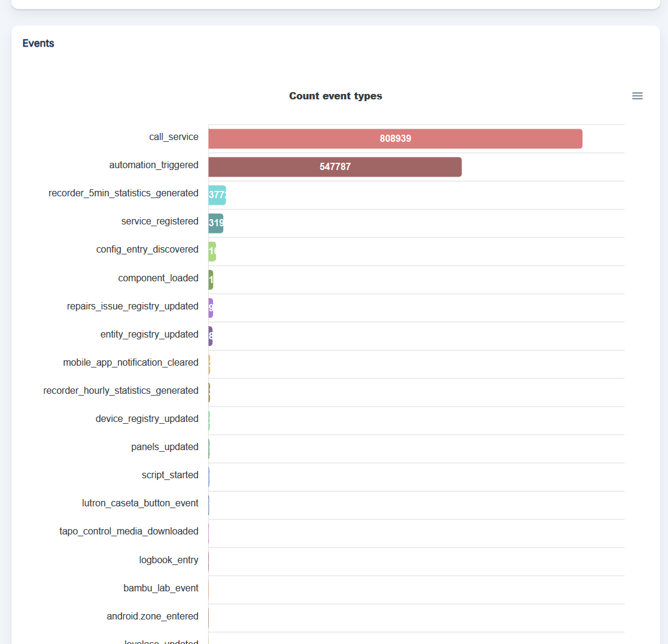Select the green config_entry_discovered bar
Viewport: 668px width, 644px height.
pos(212,251)
